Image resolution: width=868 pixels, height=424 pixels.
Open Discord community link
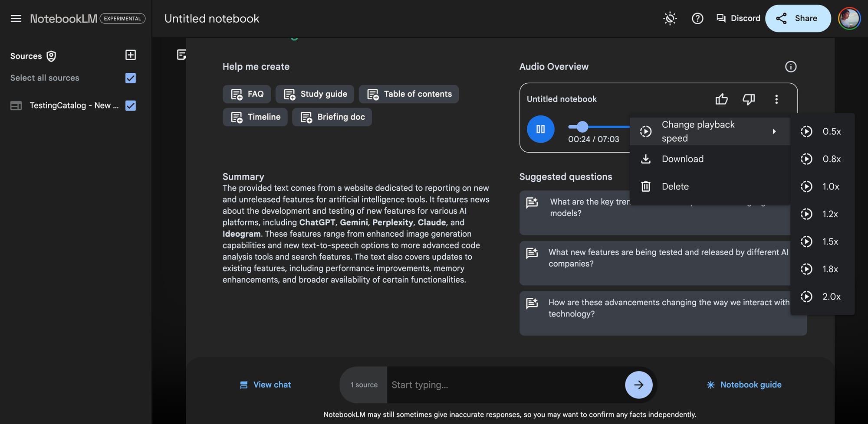(738, 18)
